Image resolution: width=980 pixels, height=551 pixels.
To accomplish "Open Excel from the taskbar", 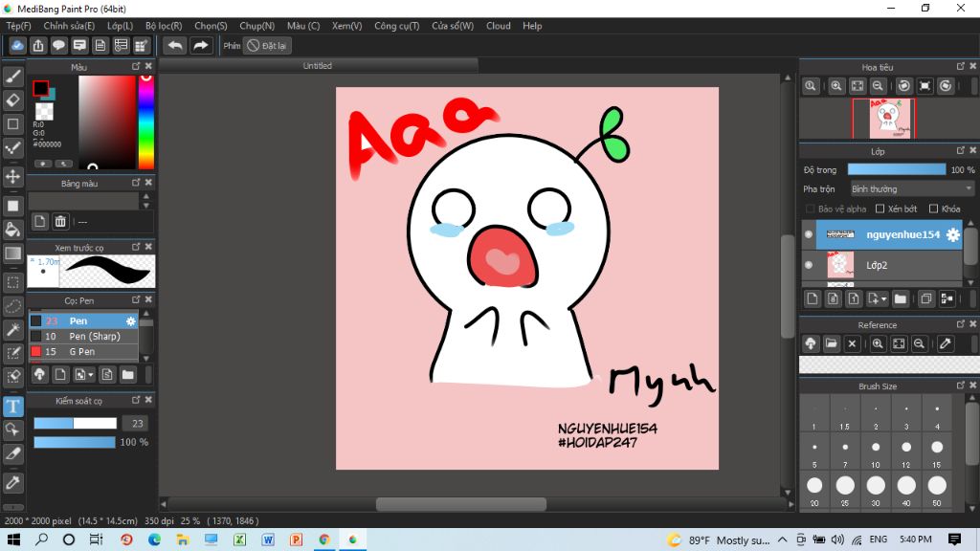I will point(239,540).
